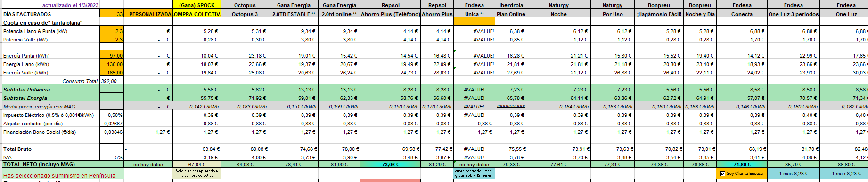Click 'Has seleccionado suministro en Península' text
The image size is (868, 182).
59,175
